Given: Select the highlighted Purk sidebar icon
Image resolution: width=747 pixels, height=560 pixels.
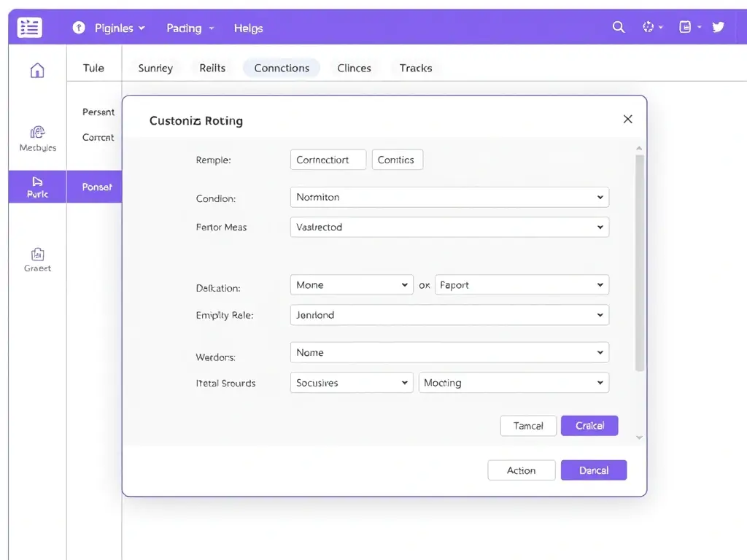Looking at the screenshot, I should point(36,186).
